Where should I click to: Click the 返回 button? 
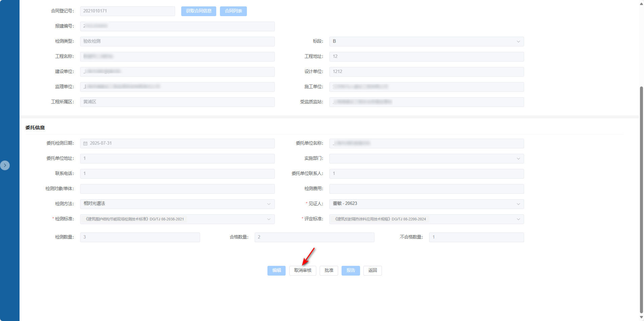tap(373, 271)
